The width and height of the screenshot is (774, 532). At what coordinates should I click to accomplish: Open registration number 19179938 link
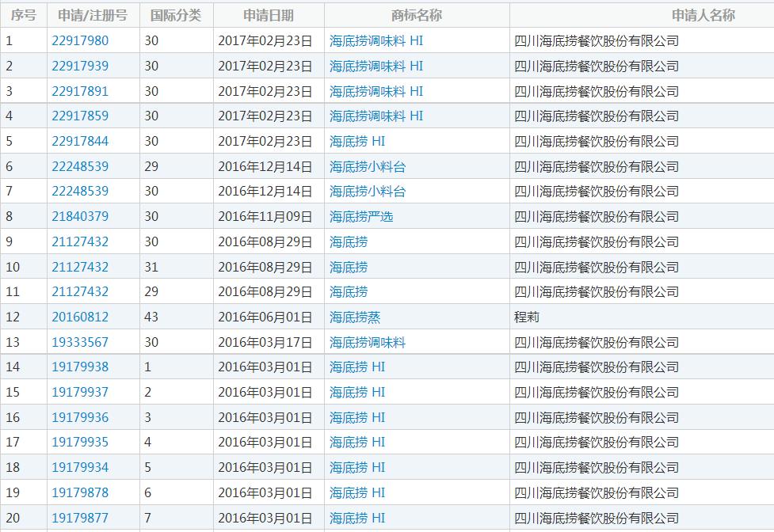pos(80,367)
